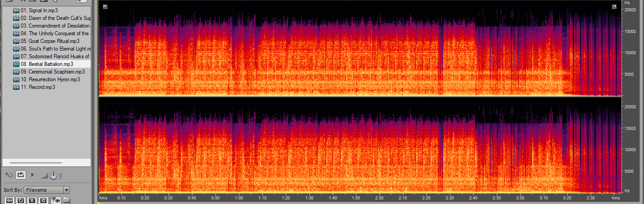Click waveform icon beside 01. Signal In.mp3
This screenshot has height=204, width=644.
coord(16,11)
